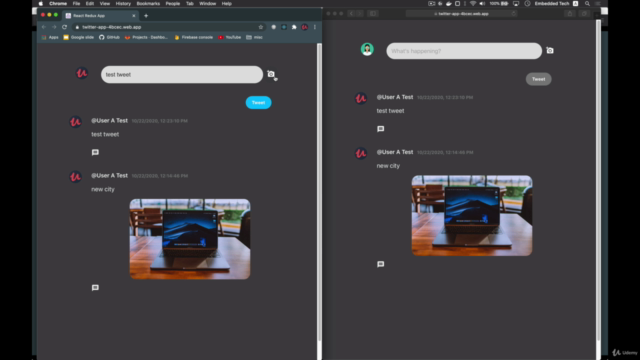This screenshot has width=640, height=360.
Task: Open the Projects - Dashboard bookmark
Action: (x=147, y=37)
